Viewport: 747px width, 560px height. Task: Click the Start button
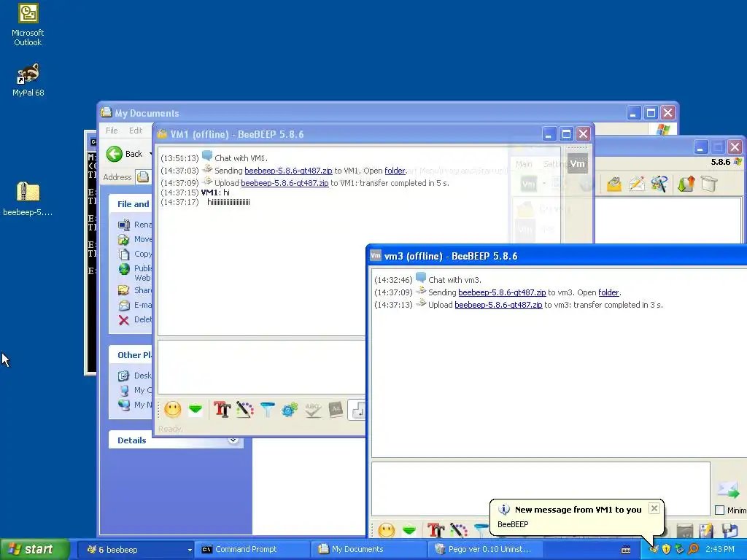point(35,550)
